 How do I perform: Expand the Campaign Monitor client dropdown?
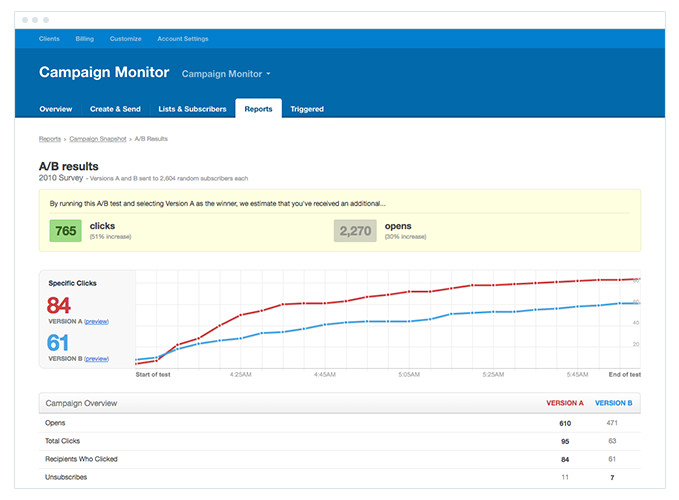pyautogui.click(x=226, y=74)
